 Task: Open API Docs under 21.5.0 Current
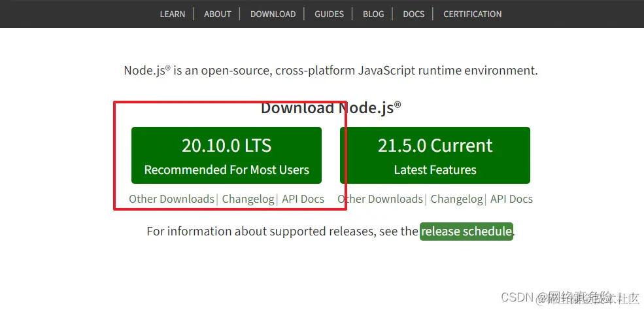[511, 199]
